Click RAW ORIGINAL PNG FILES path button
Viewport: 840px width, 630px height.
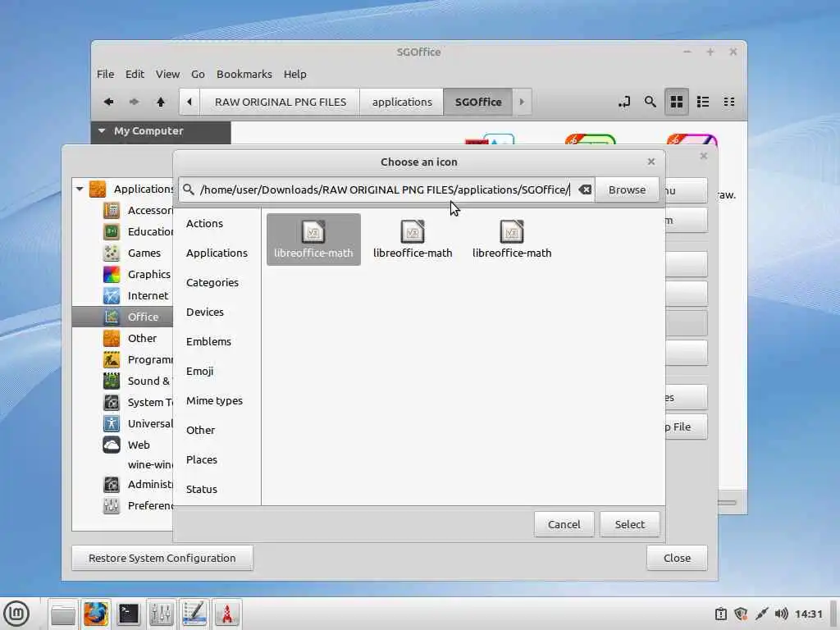pyautogui.click(x=281, y=102)
